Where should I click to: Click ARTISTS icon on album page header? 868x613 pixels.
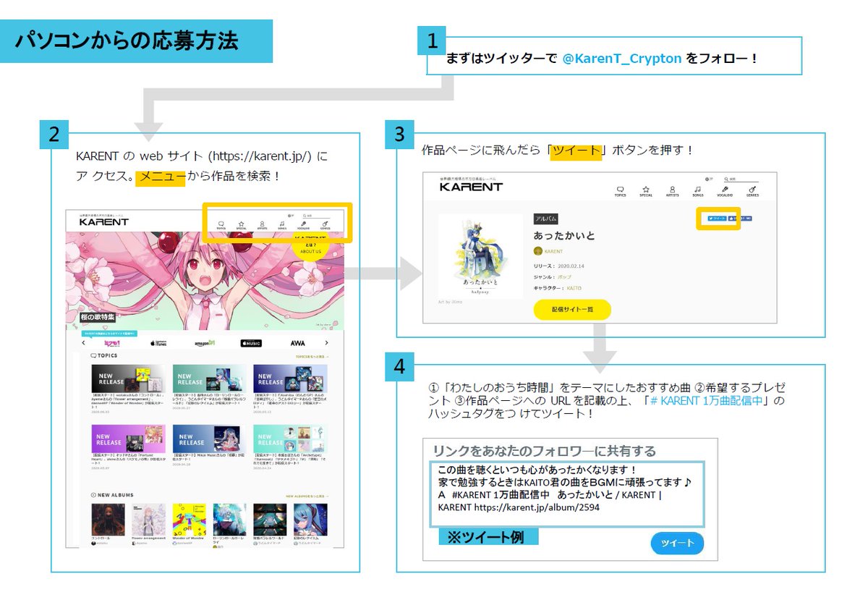click(673, 191)
